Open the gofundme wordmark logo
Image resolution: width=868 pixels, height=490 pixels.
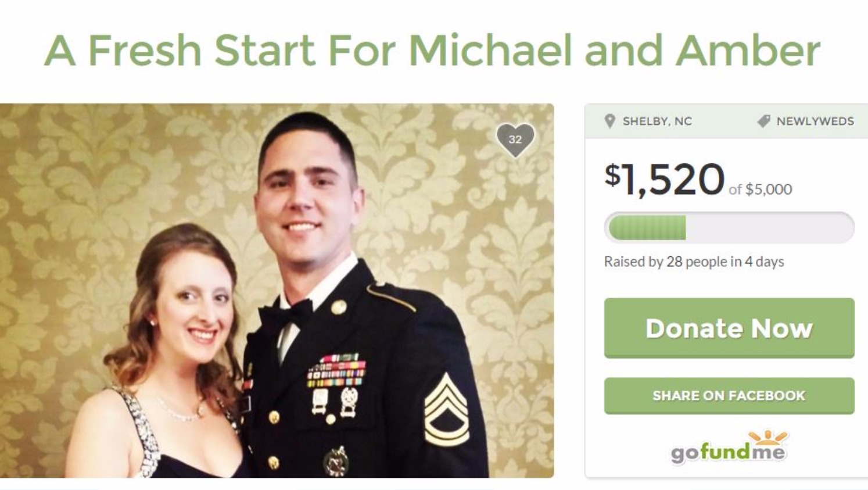tap(728, 452)
